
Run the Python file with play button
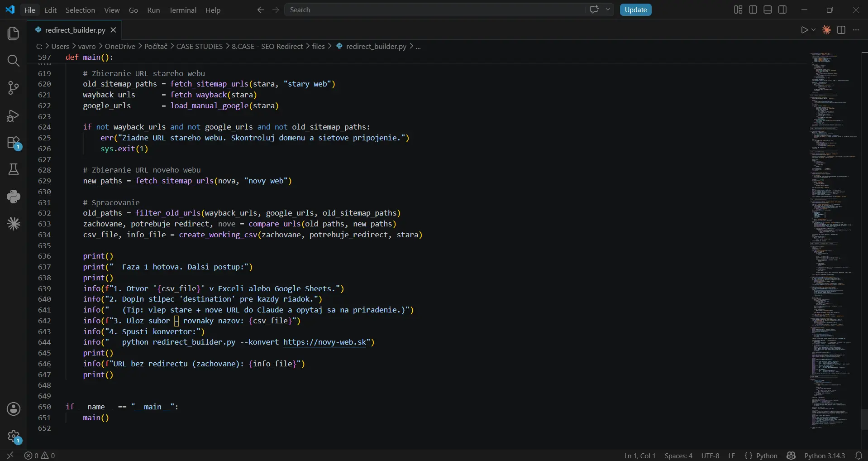(x=804, y=30)
